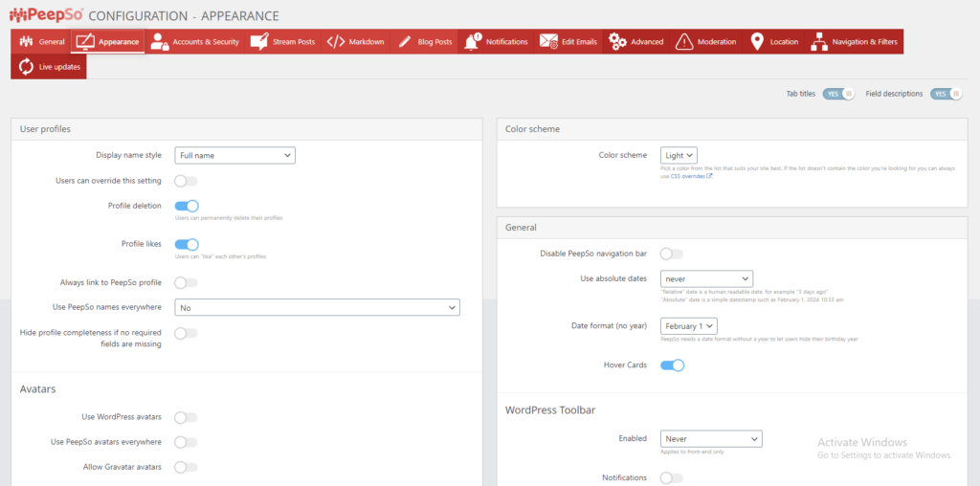This screenshot has width=980, height=486.
Task: Click the WordPress Toolbar section heading
Action: pos(550,410)
